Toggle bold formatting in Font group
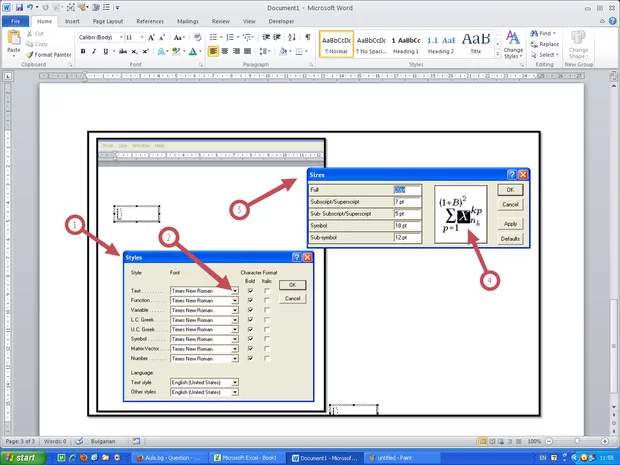Viewport: 620px width, 465px height. (x=83, y=51)
